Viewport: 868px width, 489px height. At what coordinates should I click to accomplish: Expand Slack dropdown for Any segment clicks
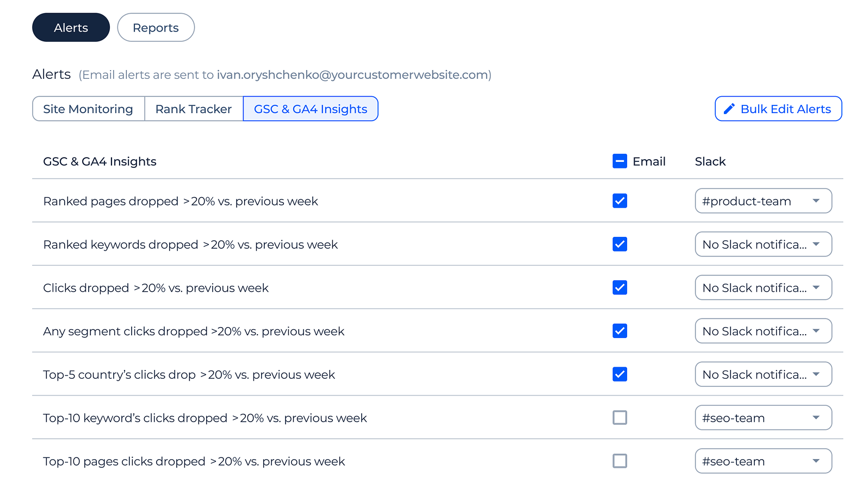click(x=763, y=331)
